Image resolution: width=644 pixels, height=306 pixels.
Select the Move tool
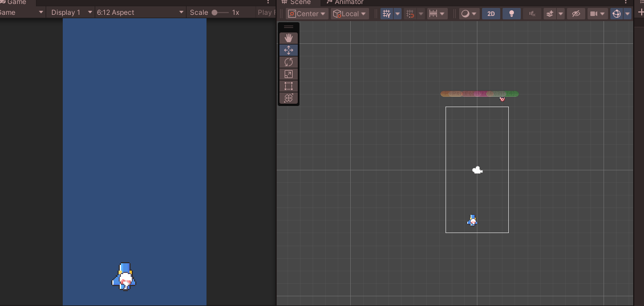pos(288,50)
